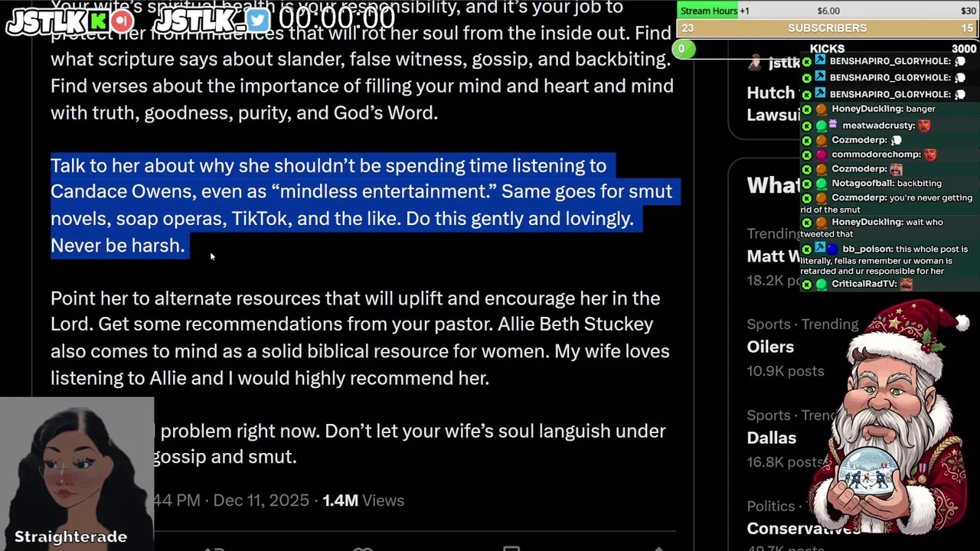Screen dimensions: 980x551
Task: Click the $6.00 Stream Hours amount
Action: pos(828,11)
